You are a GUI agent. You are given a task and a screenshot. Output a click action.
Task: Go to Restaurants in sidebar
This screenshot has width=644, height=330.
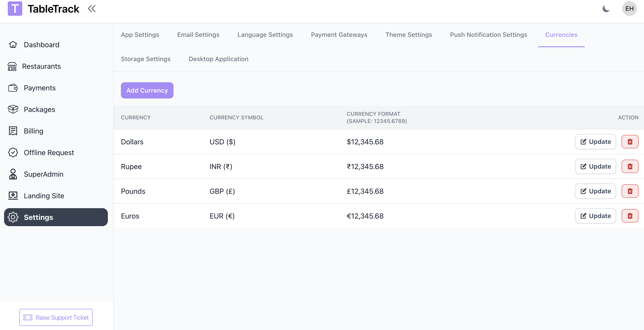point(41,66)
